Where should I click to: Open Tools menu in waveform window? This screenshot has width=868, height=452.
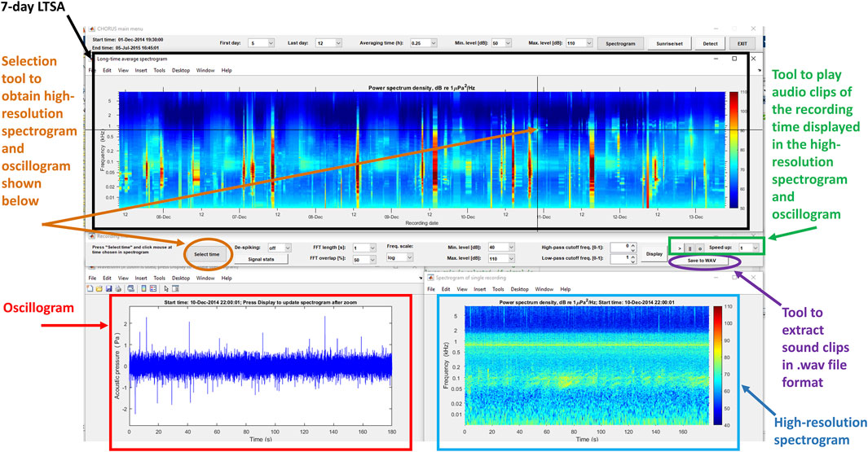click(x=160, y=279)
